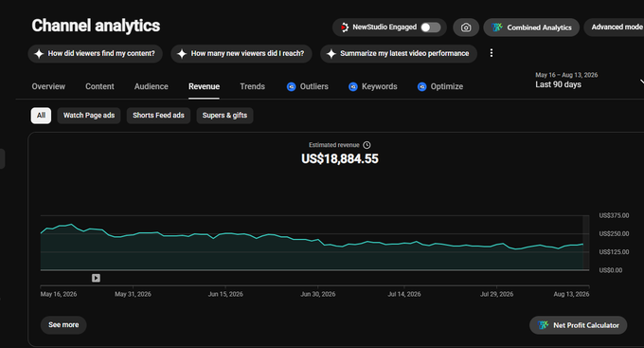Open Combined Analytics
Image resolution: width=644 pixels, height=348 pixels.
(531, 27)
